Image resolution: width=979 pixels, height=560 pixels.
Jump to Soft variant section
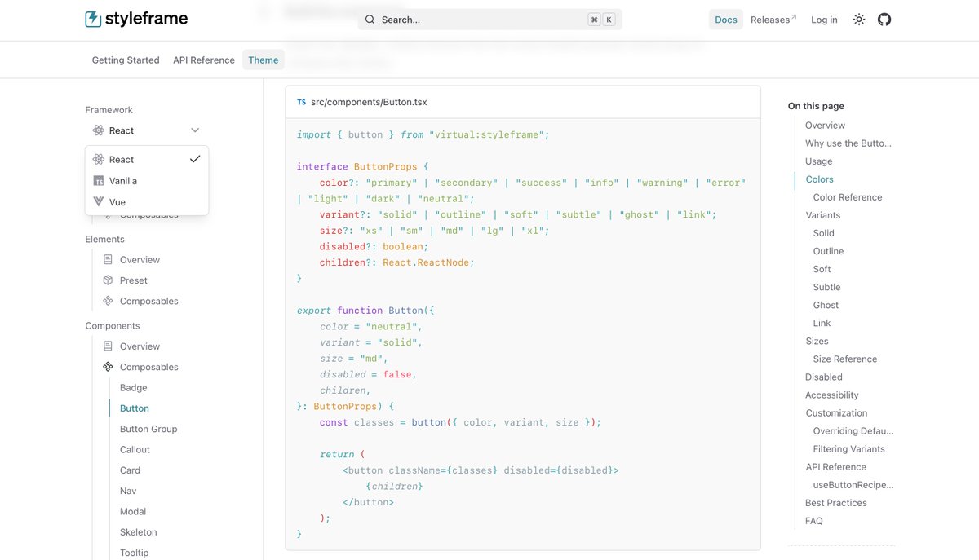(x=822, y=269)
